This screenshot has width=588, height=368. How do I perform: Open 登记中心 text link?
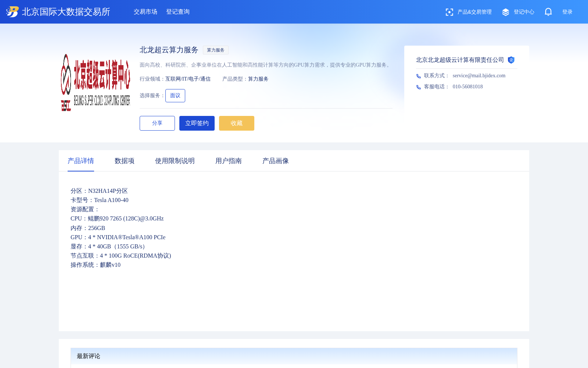[x=524, y=12]
